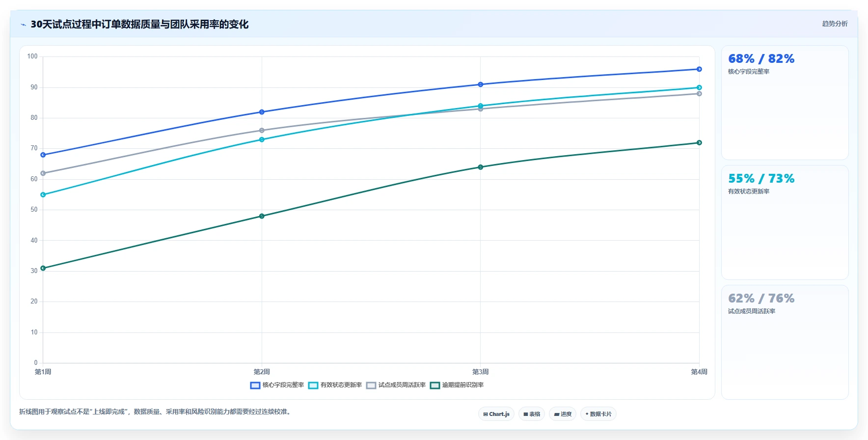This screenshot has height=440, width=868.
Task: Click the 第1周 x-axis label
Action: coord(43,372)
